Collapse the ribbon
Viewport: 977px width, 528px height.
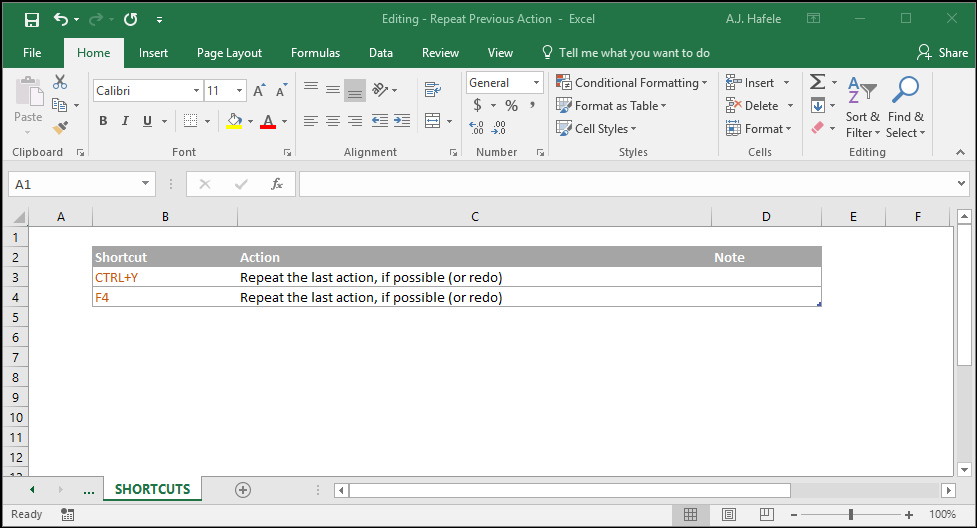[x=960, y=152]
